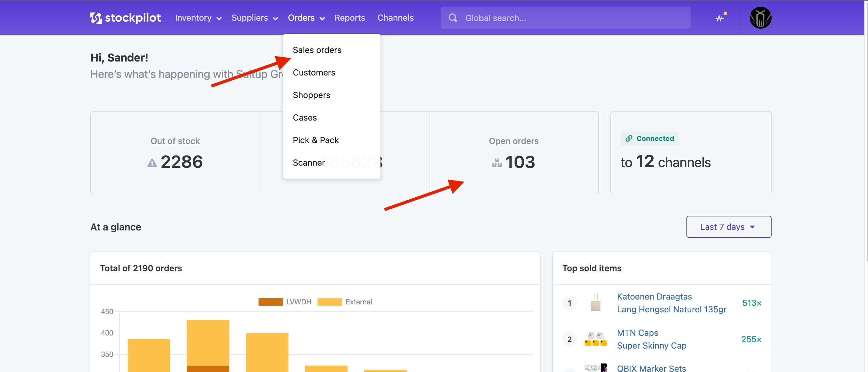This screenshot has width=868, height=372.
Task: Open QBIX Marker Sets product link
Action: tap(651, 368)
